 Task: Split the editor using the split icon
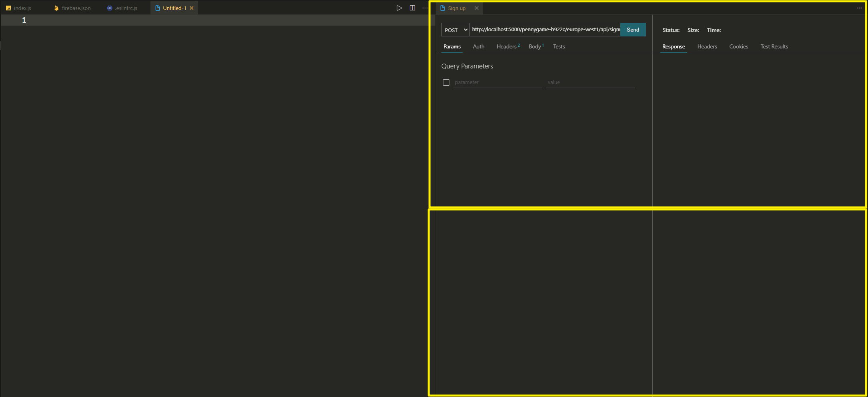pyautogui.click(x=413, y=8)
